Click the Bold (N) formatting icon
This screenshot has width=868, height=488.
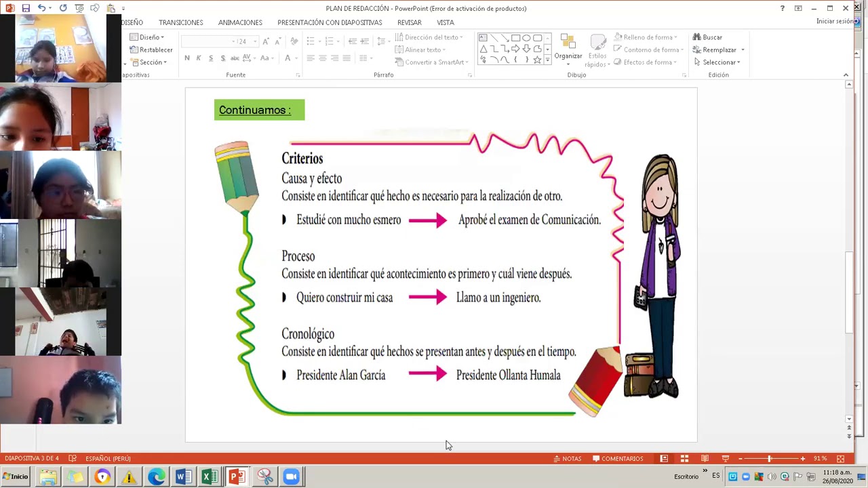click(187, 58)
